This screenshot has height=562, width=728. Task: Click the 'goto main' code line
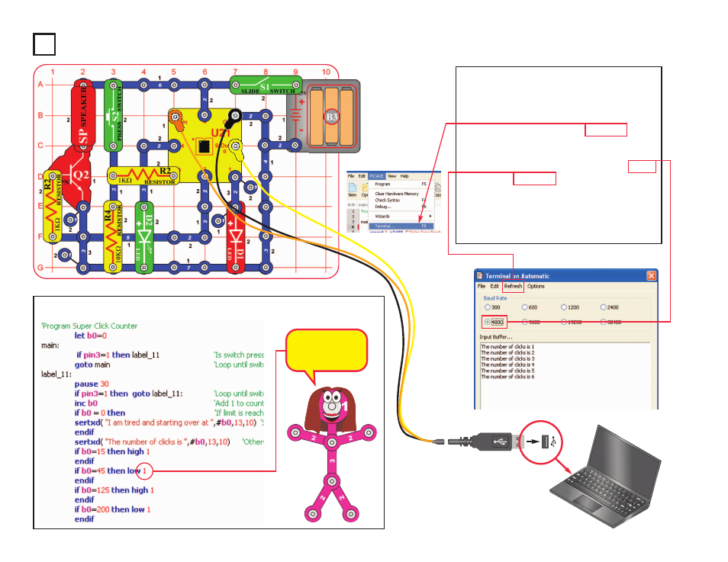(92, 364)
